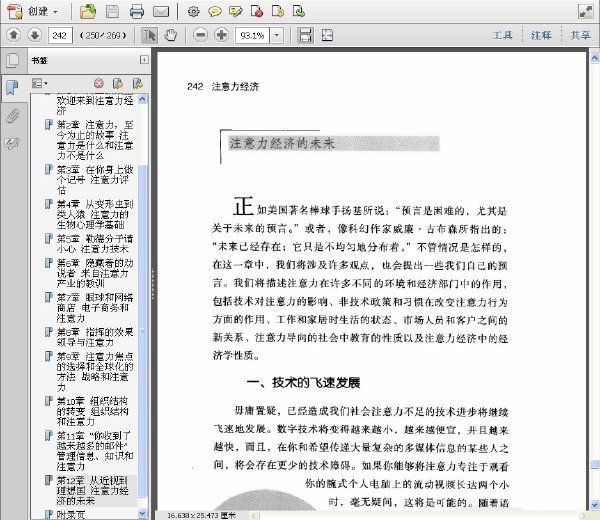Switch to read mode fullscreen icon
Image resolution: width=600 pixels, height=520 pixels.
585,11
